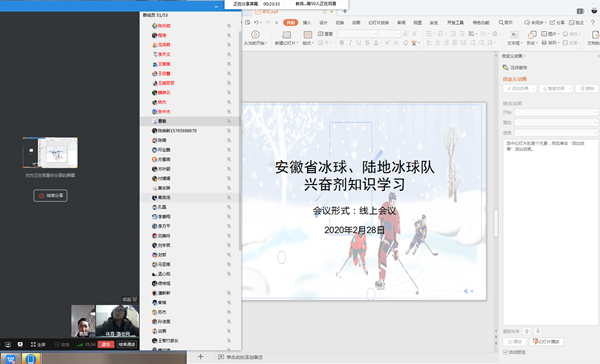Toggle microphone mute for first member in list
Viewport: 600px width, 364px height.
point(229,26)
